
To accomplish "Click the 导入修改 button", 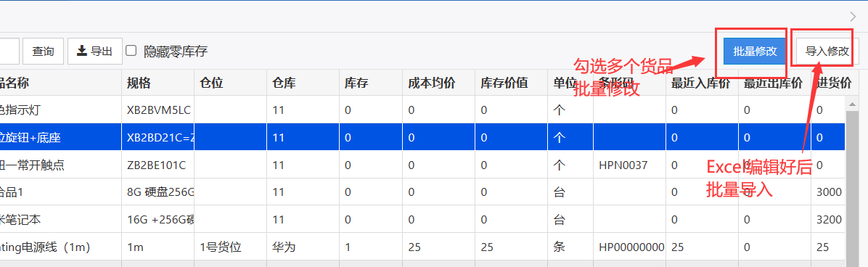I will [827, 52].
